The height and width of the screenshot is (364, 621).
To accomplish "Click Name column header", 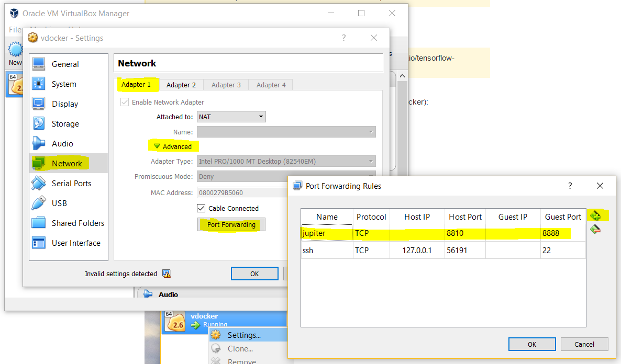I will pos(327,217).
